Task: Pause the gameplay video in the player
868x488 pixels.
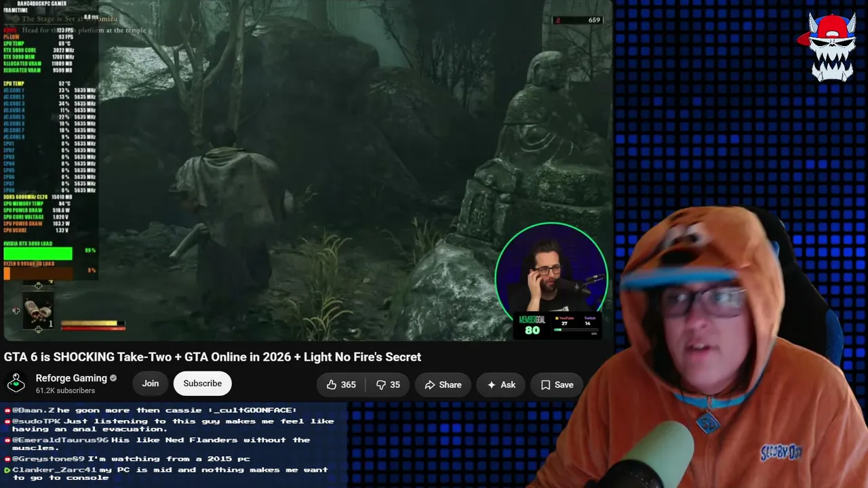Action: pos(307,169)
